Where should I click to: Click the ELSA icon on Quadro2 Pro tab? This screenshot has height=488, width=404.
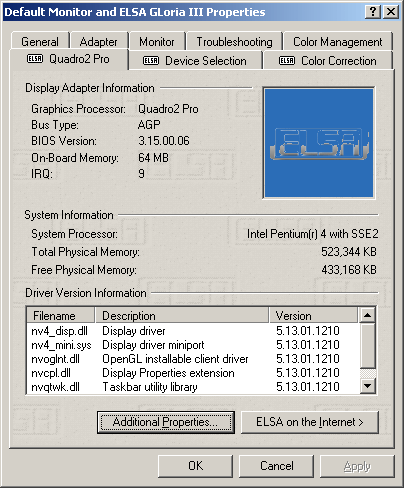(35, 59)
